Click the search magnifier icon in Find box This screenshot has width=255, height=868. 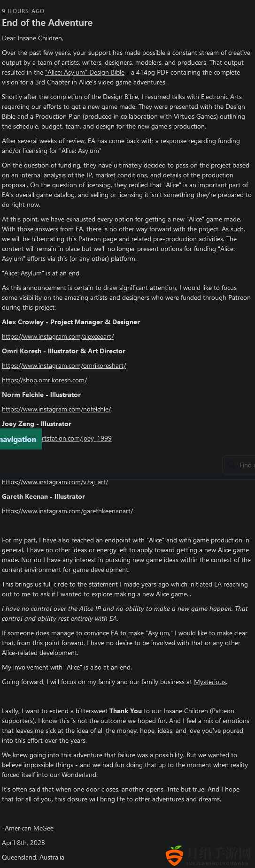[x=231, y=465]
